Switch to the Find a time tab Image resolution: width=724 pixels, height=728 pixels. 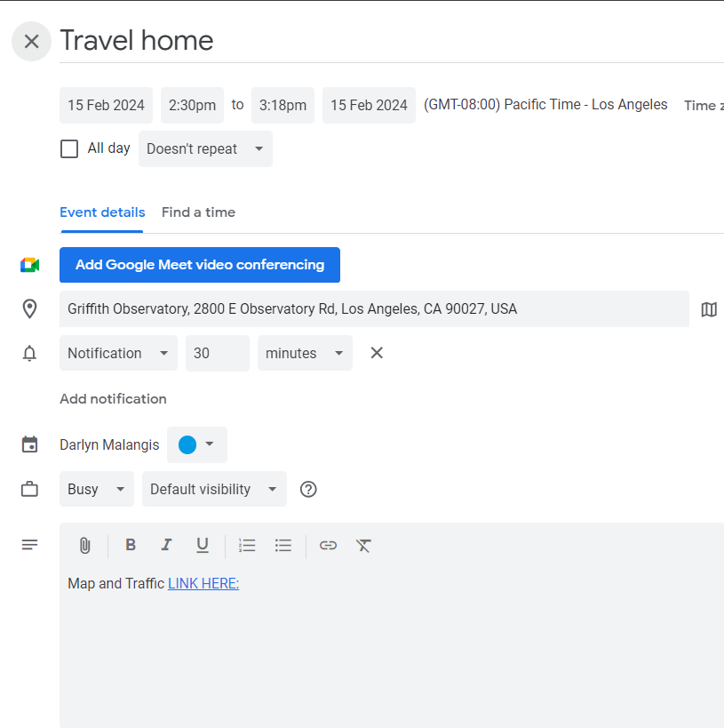coord(199,212)
